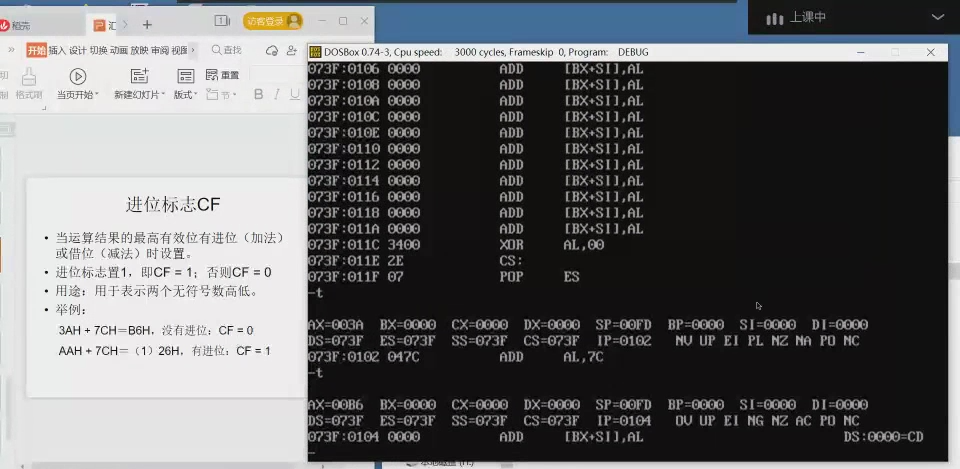The image size is (960, 469).
Task: Click the 访客登录 guest login button
Action: [x=273, y=21]
